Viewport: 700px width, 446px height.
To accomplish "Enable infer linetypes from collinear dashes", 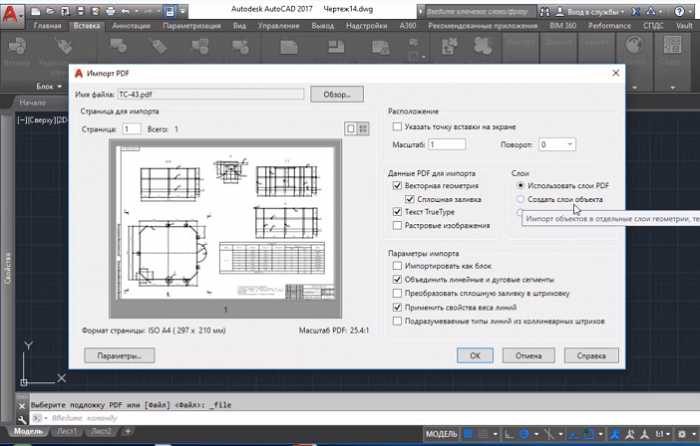I will click(397, 321).
